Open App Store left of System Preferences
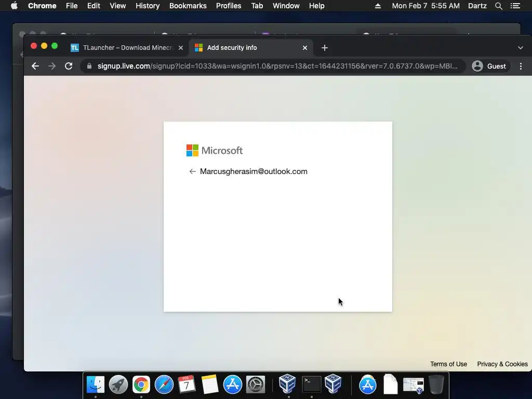The width and height of the screenshot is (532, 399). tap(232, 384)
